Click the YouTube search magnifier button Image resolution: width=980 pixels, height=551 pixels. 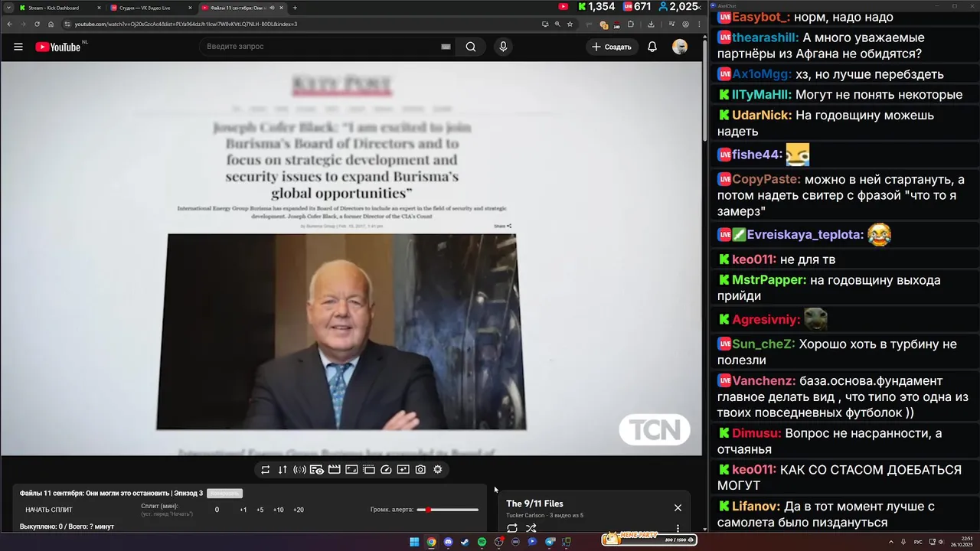tap(471, 47)
